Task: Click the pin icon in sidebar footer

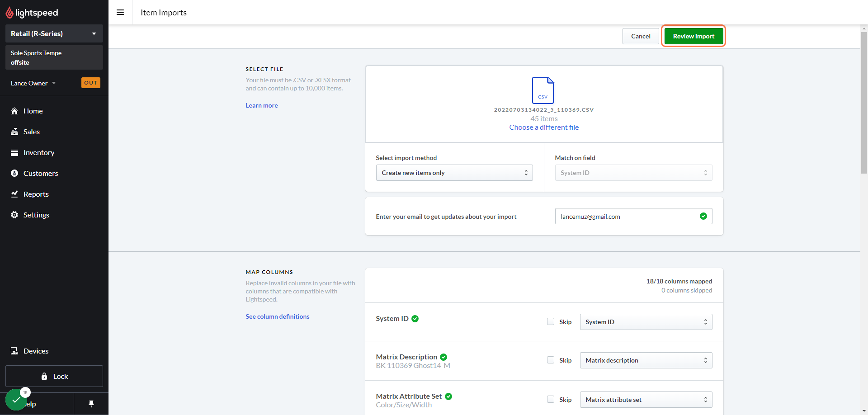Action: 91,404
